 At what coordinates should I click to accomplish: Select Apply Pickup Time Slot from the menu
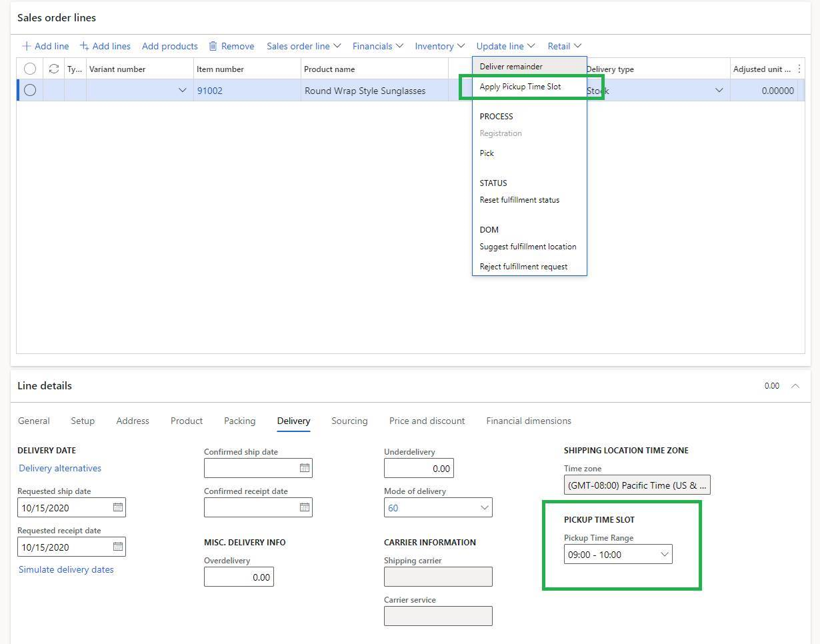(522, 86)
